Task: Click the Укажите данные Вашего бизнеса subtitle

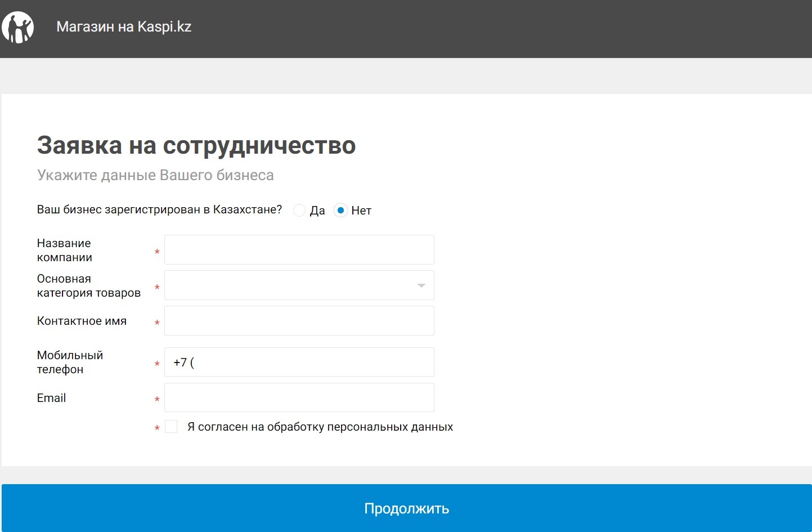Action: pos(155,175)
